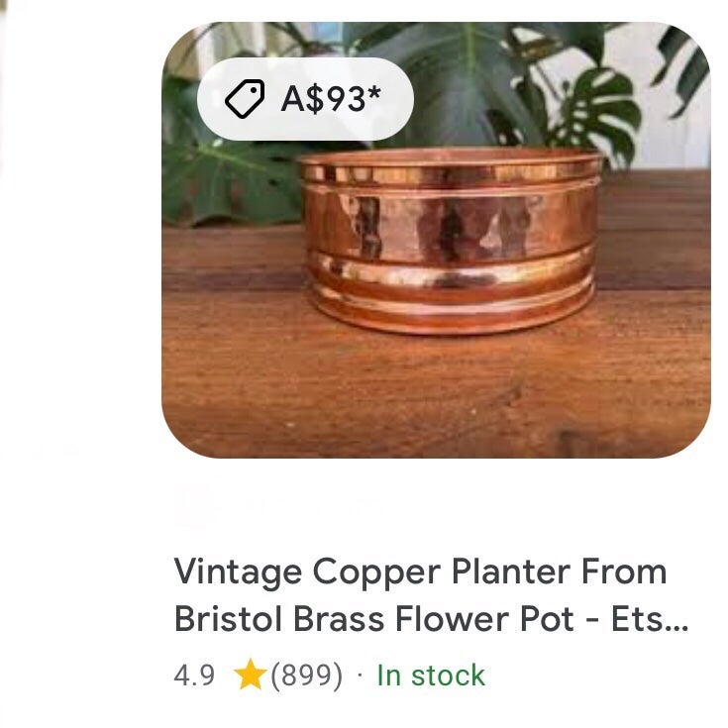Image resolution: width=728 pixels, height=728 pixels.
Task: Click the truncated 'Ets...' title ending
Action: tap(650, 619)
